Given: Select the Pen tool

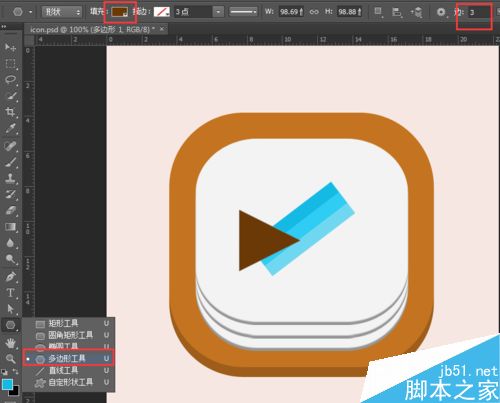Looking at the screenshot, I should tap(10, 276).
